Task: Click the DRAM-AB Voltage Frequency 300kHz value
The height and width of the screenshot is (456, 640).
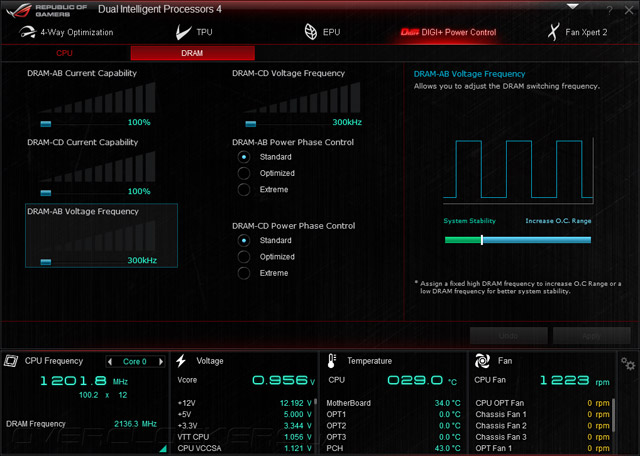Action: point(142,260)
